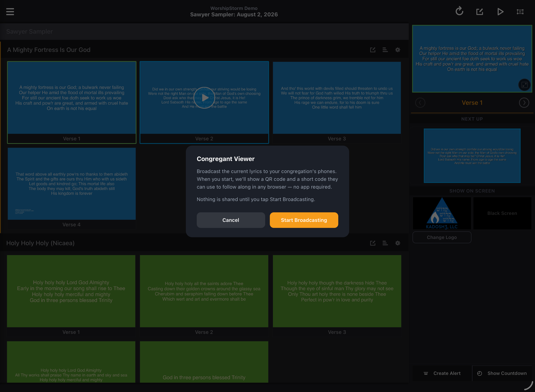Image resolution: width=535 pixels, height=392 pixels.
Task: Click 'A Mighty Fortress Is Our God' title
Action: [49, 50]
